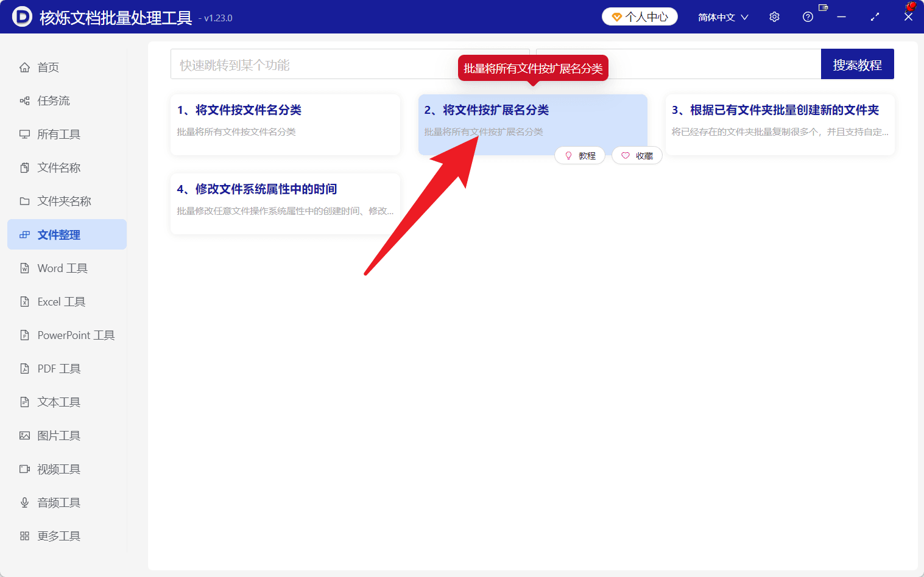The width and height of the screenshot is (924, 577).
Task: Open 图片工具 section
Action: (67, 436)
